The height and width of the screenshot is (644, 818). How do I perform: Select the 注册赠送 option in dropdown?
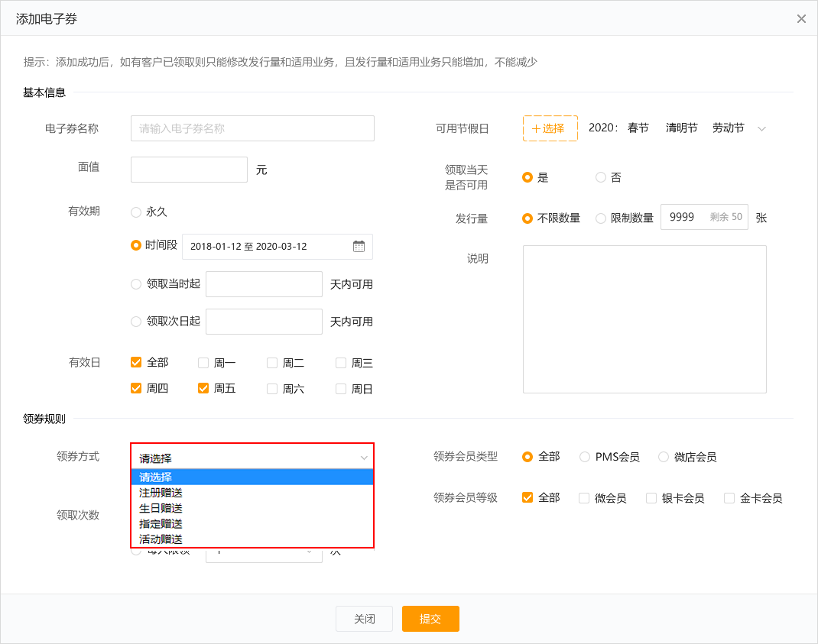161,493
